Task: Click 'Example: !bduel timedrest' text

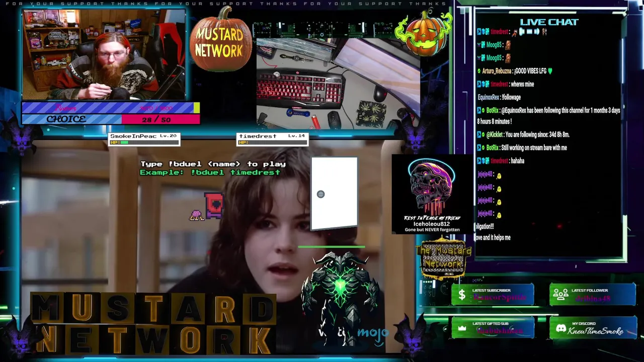Action: (x=210, y=172)
